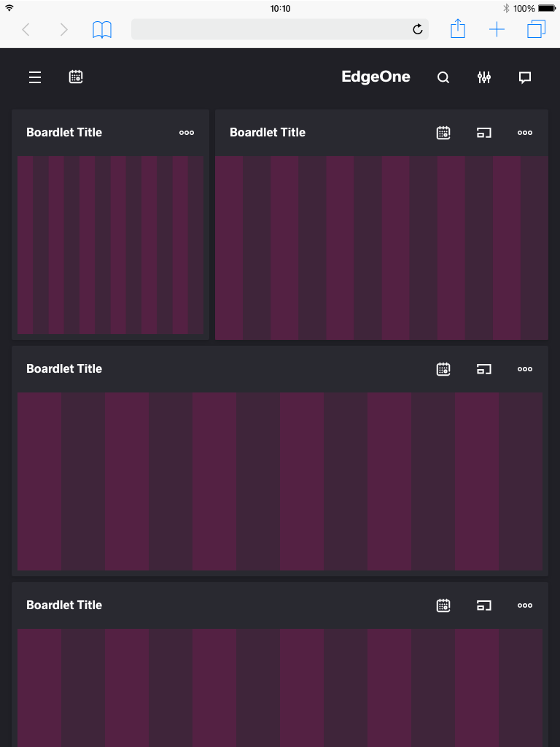The height and width of the screenshot is (747, 560).
Task: Expand more options in third boardlet
Action: tap(525, 369)
